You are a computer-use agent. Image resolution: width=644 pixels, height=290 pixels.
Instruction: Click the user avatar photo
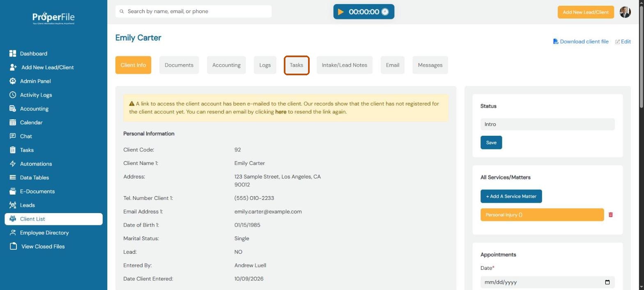[625, 12]
